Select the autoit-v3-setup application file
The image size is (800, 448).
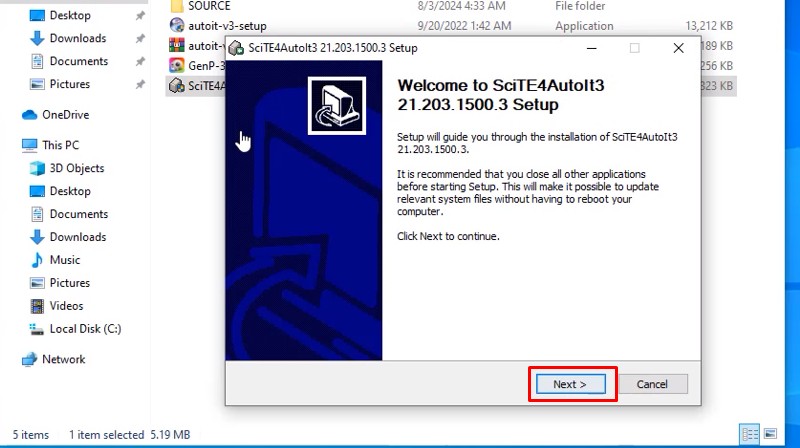coord(227,26)
